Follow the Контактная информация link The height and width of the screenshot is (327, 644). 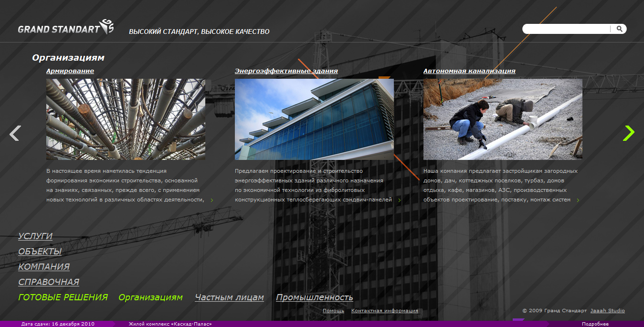tap(384, 311)
